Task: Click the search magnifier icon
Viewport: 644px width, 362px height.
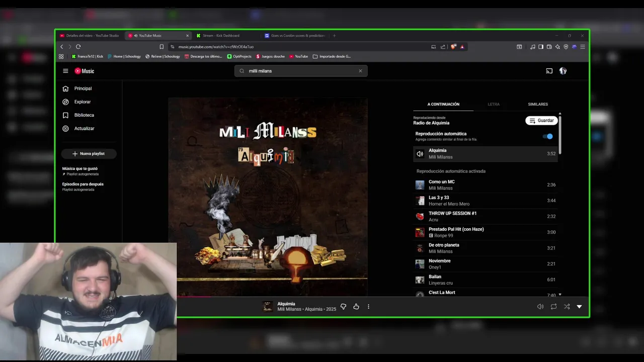Action: click(242, 71)
